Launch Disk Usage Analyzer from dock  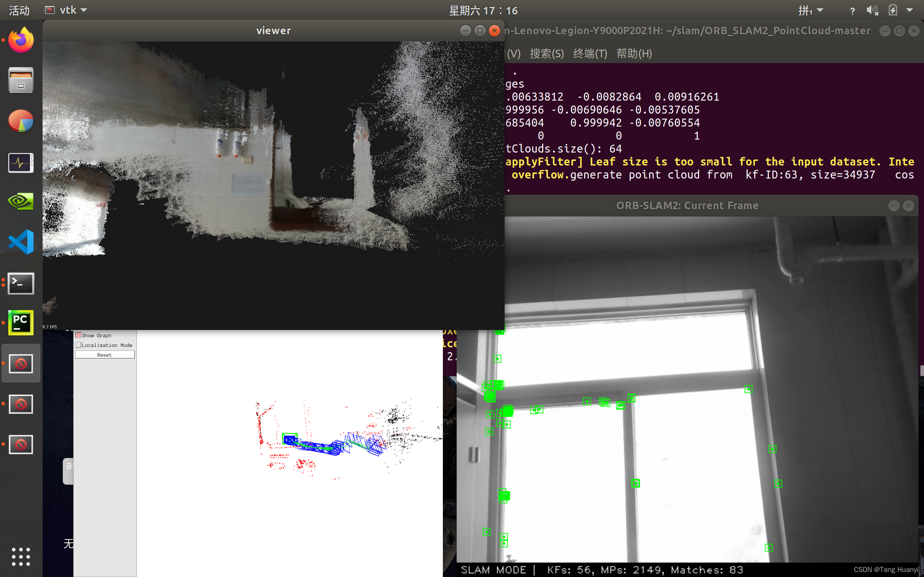(21, 121)
